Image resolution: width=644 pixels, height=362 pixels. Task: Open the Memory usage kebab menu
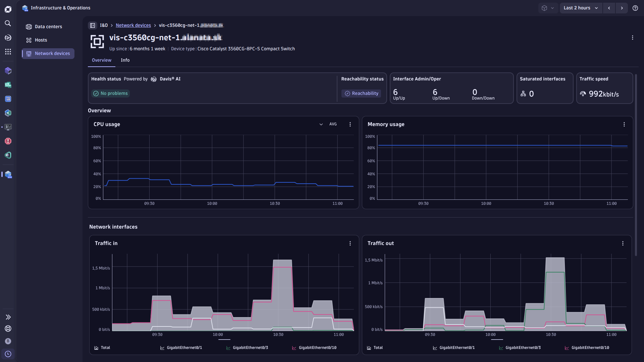tap(624, 124)
